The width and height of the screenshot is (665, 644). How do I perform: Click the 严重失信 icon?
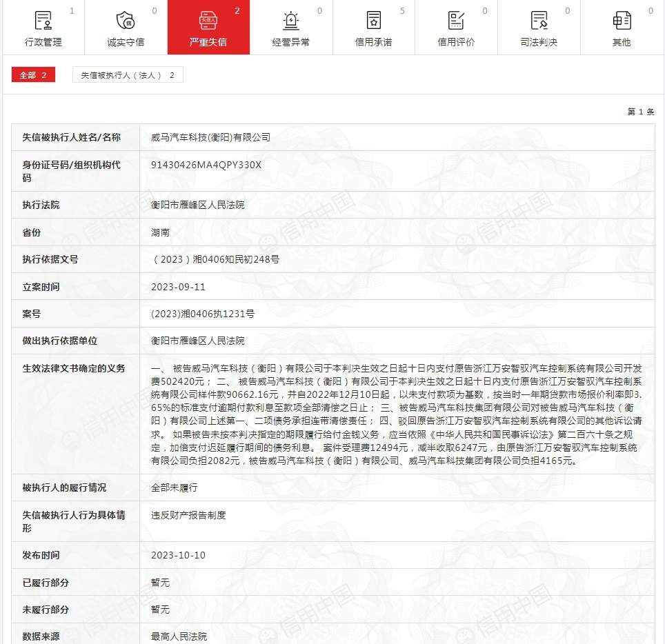[x=208, y=21]
